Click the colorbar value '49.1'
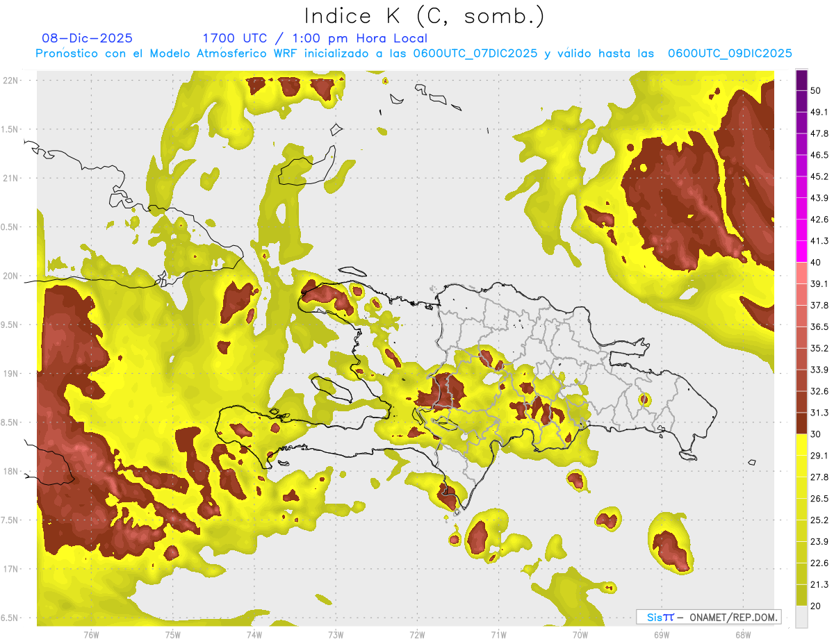Viewport: 834px width, 644px height. coord(819,112)
